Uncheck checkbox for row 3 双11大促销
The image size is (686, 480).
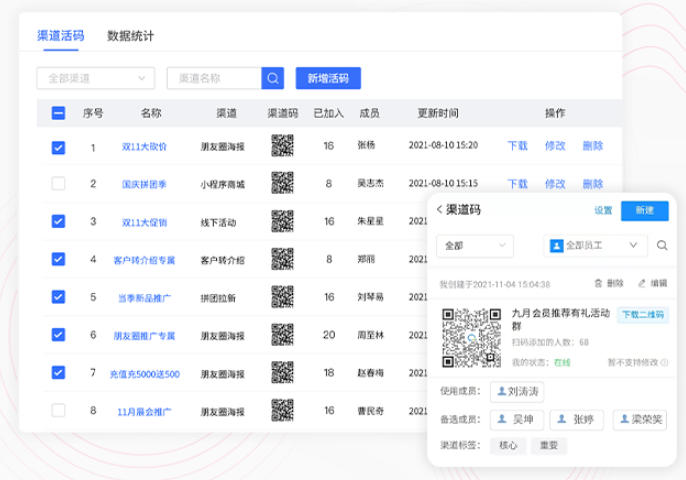tap(58, 221)
